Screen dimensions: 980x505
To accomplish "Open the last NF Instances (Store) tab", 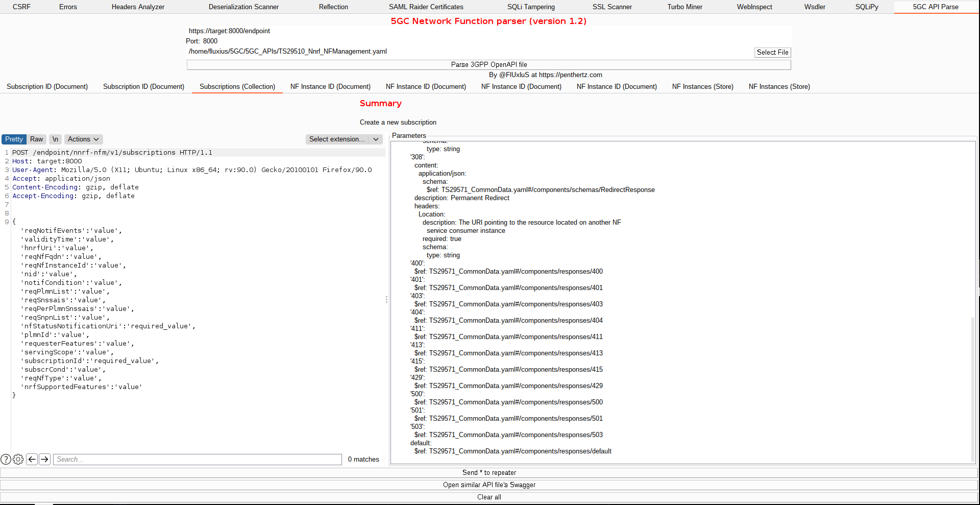I will click(x=779, y=87).
